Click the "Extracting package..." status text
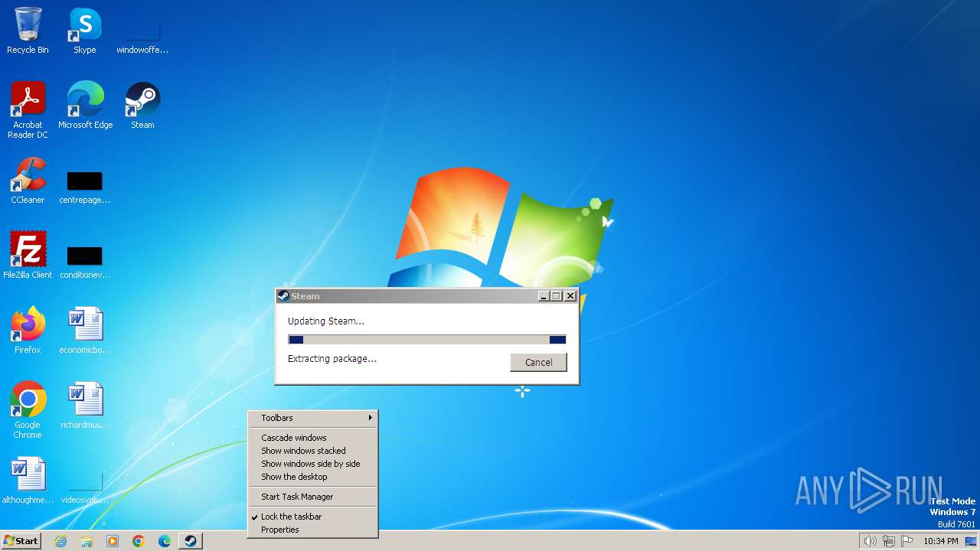The image size is (980, 551). pos(332,359)
